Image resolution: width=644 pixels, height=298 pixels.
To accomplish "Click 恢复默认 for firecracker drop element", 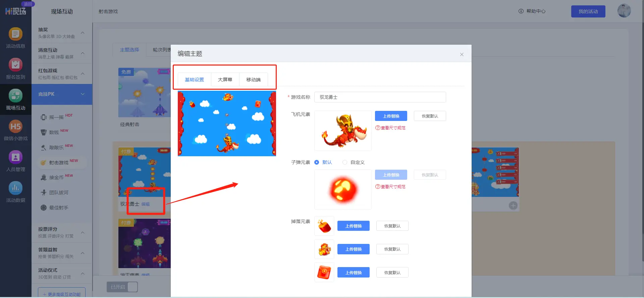I will pyautogui.click(x=392, y=226).
